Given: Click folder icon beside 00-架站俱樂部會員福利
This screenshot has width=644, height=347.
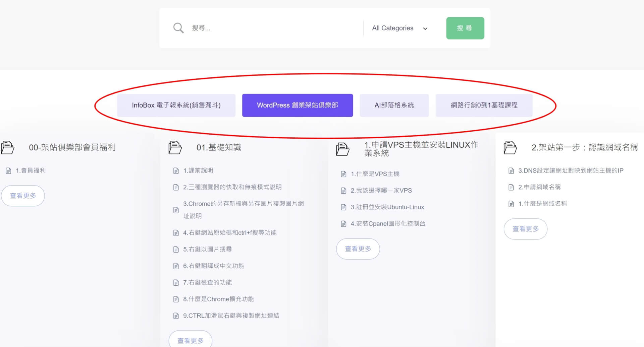Looking at the screenshot, I should tap(7, 147).
